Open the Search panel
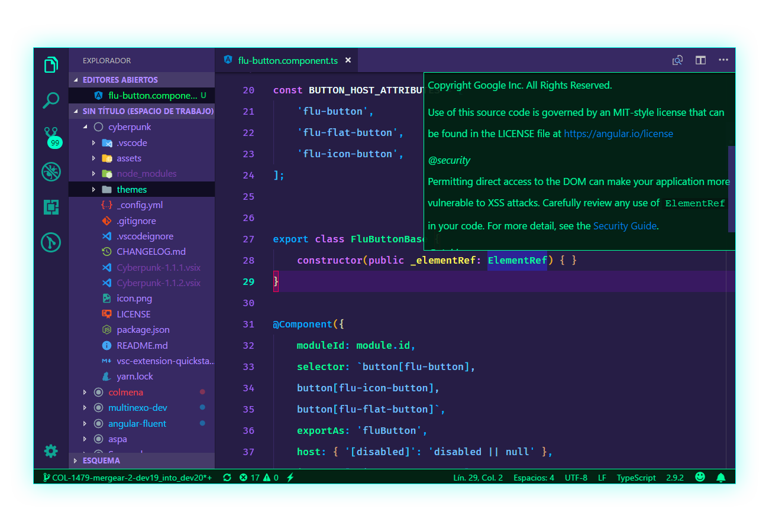The height and width of the screenshot is (532, 769). point(50,100)
